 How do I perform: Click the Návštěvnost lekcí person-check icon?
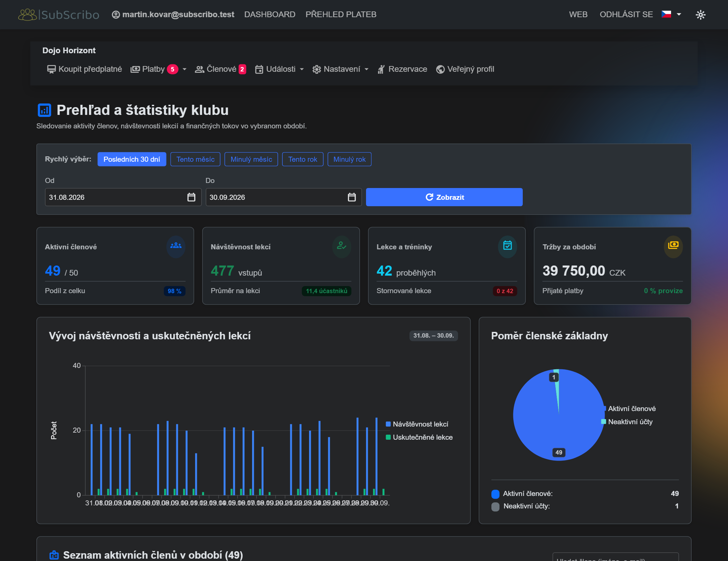click(342, 246)
